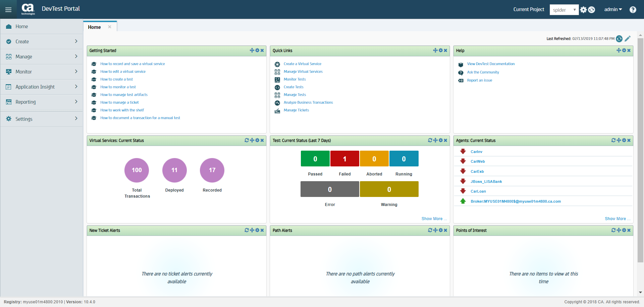Refresh Path Alerts panel
This screenshot has height=307, width=644.
pos(430,230)
